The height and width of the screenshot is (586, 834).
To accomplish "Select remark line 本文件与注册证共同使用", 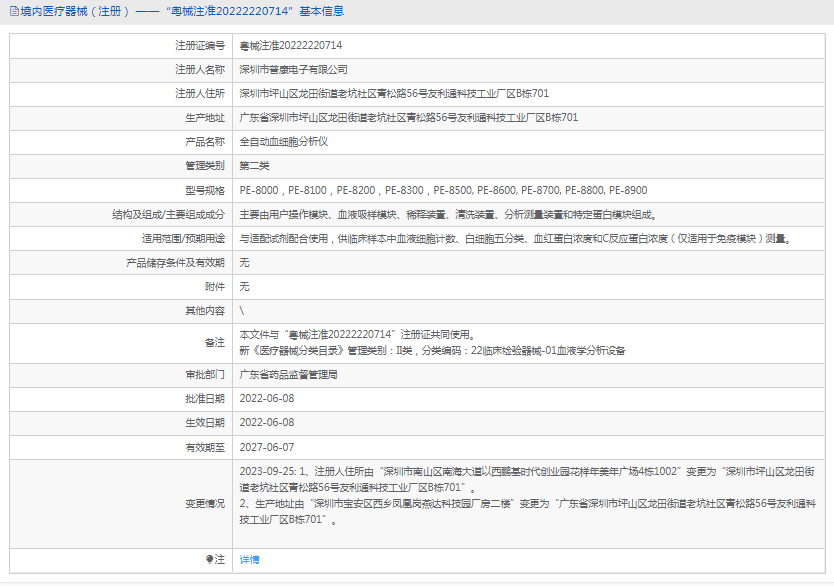I will click(x=358, y=335).
